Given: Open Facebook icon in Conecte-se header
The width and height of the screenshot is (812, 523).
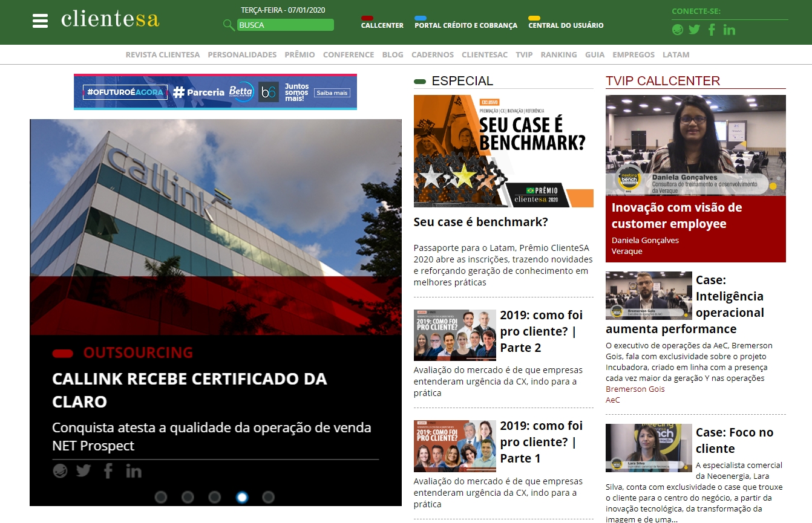Looking at the screenshot, I should click(712, 30).
